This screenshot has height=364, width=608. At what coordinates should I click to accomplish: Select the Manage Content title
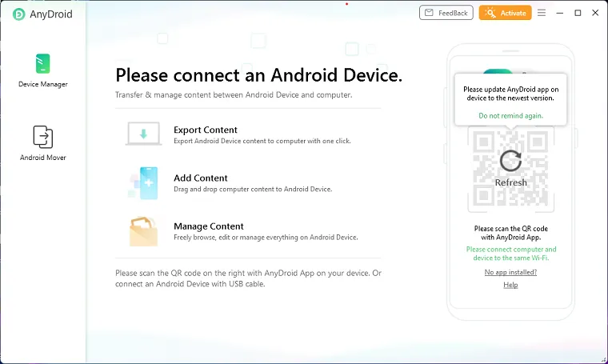coord(209,226)
